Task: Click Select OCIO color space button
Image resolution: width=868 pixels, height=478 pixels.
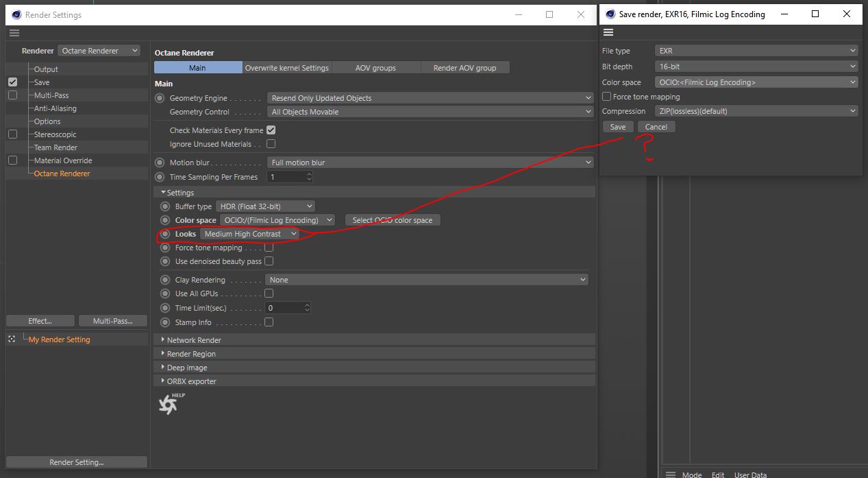Action: (393, 220)
